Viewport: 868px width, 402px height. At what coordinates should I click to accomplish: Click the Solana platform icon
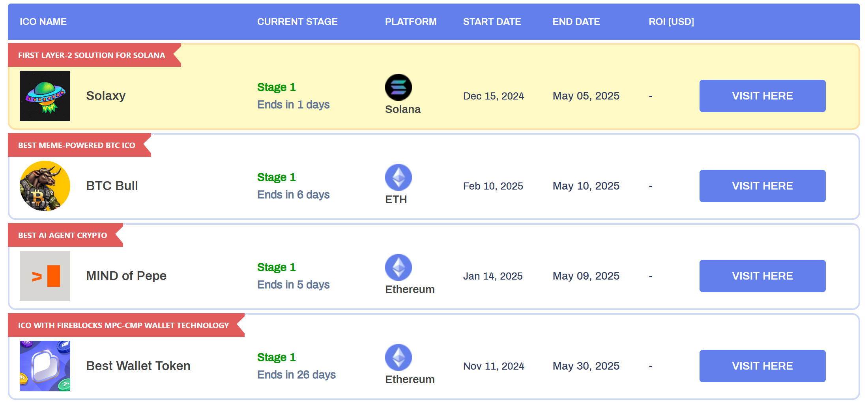(398, 87)
